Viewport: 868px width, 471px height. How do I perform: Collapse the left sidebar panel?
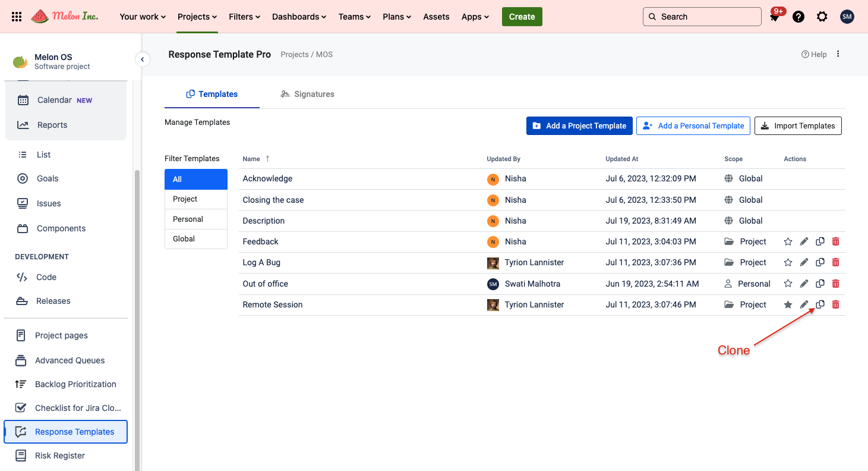[142, 59]
